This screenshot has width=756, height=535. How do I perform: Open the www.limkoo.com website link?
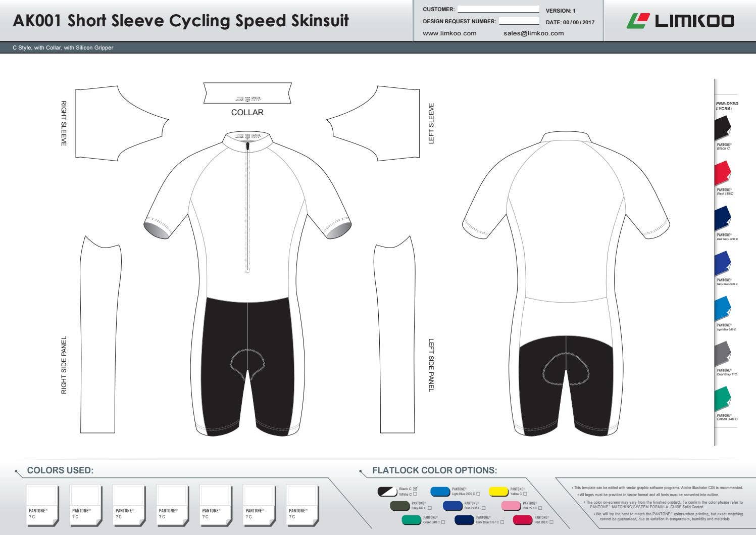coord(449,33)
